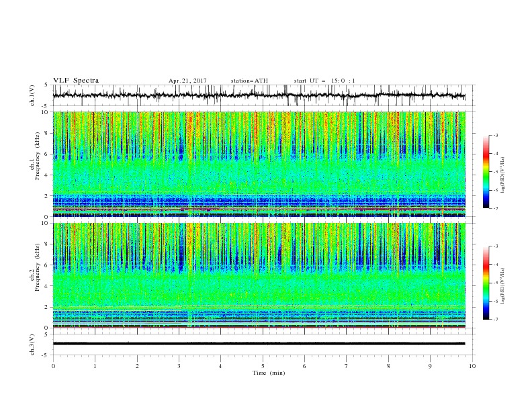
Task: Click the upper colorbar 'log(PSD)(V²/Hz)' label
Action: (503, 175)
